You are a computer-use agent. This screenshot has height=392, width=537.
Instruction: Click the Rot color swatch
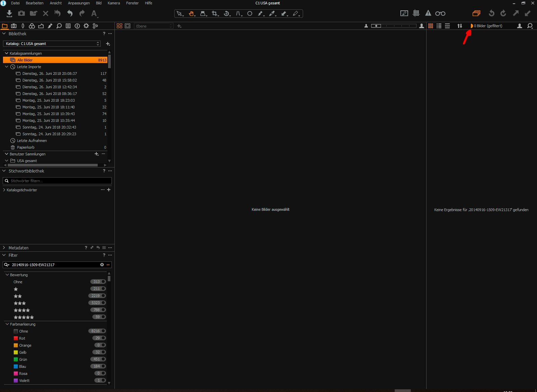[16, 338]
